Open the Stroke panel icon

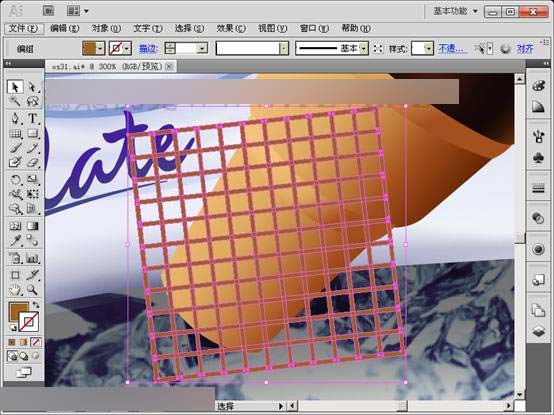[x=538, y=189]
